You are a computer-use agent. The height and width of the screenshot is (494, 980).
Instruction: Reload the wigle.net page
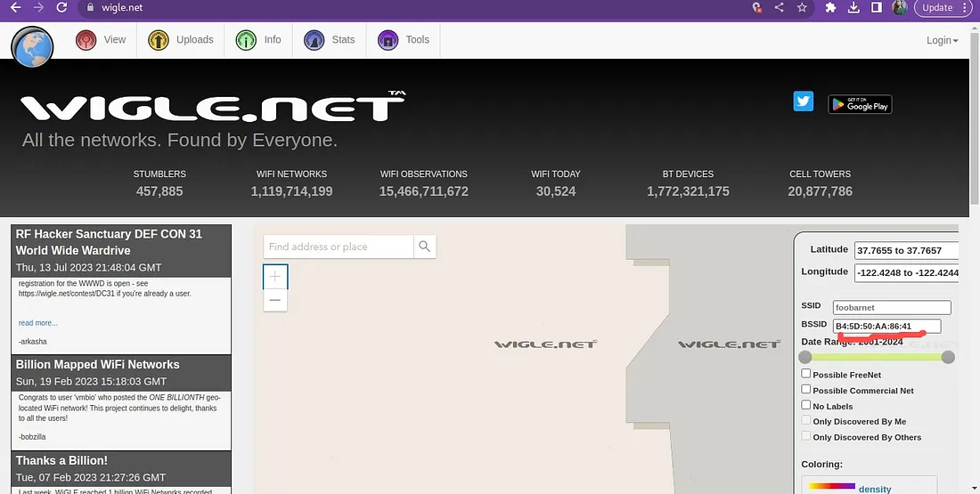click(x=61, y=7)
